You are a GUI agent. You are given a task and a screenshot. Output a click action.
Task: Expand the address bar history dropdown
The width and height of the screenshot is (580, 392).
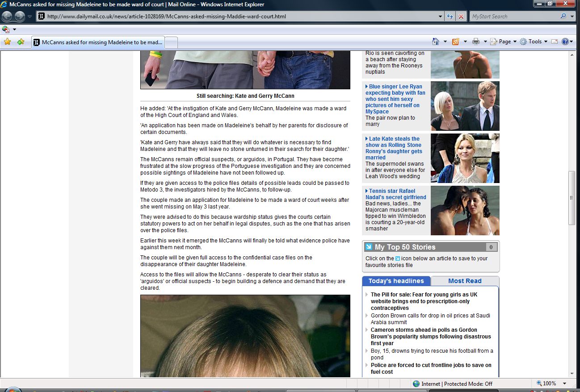(x=441, y=17)
